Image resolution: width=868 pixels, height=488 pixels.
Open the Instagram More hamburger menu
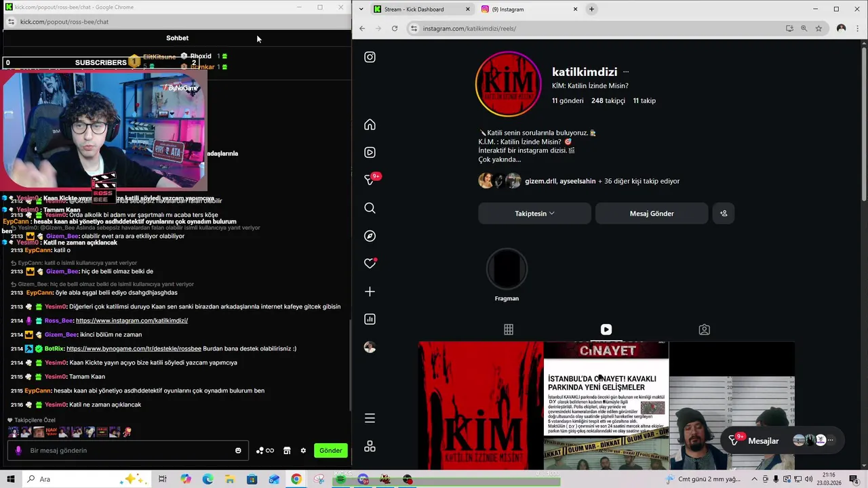tap(370, 418)
